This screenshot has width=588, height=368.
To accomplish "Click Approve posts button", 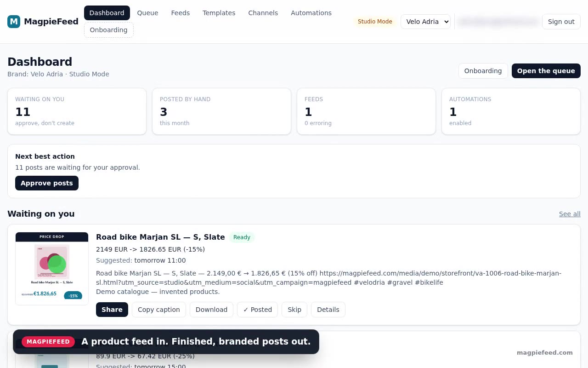I will pyautogui.click(x=47, y=183).
